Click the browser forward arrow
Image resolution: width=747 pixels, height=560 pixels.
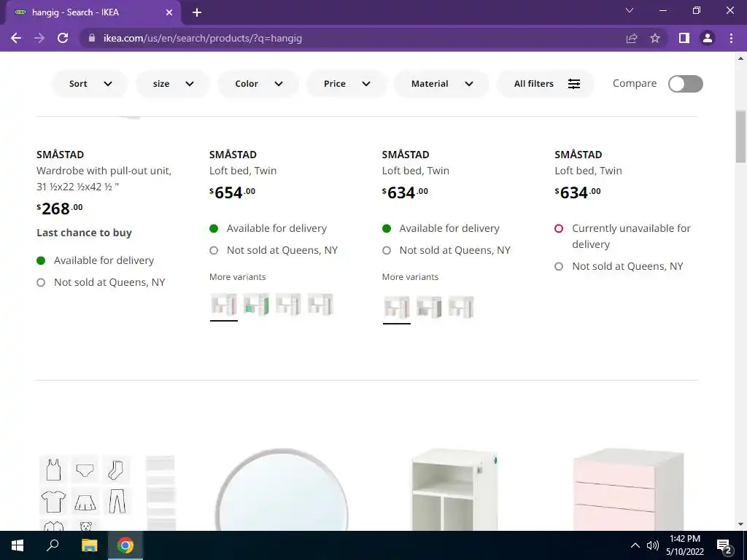[x=39, y=38]
